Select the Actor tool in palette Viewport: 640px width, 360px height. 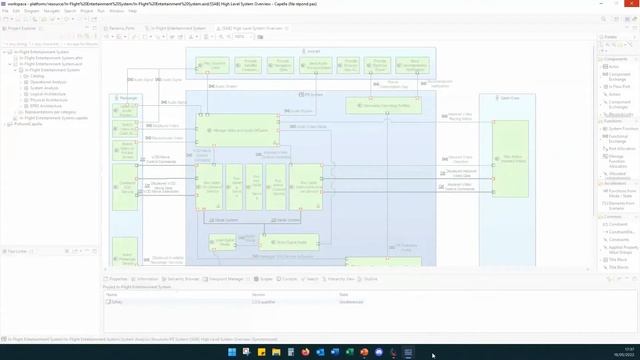[x=611, y=67]
